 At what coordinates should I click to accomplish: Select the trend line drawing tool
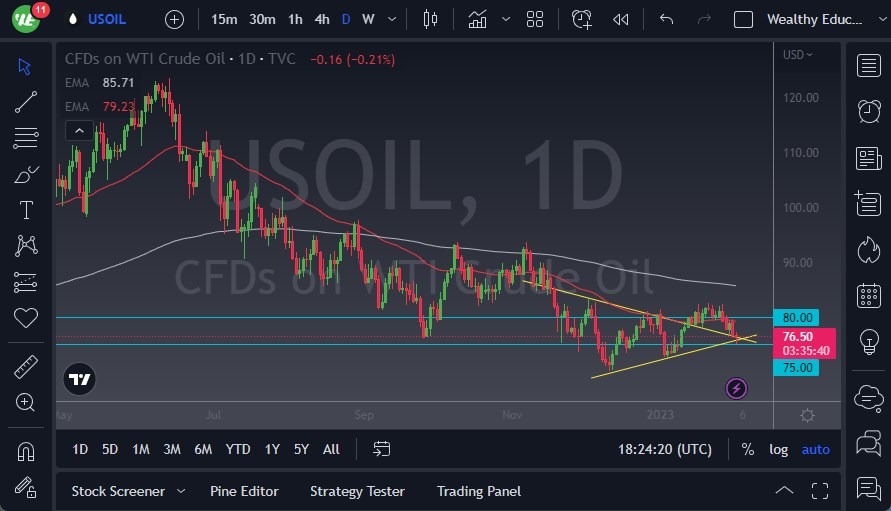pos(26,102)
